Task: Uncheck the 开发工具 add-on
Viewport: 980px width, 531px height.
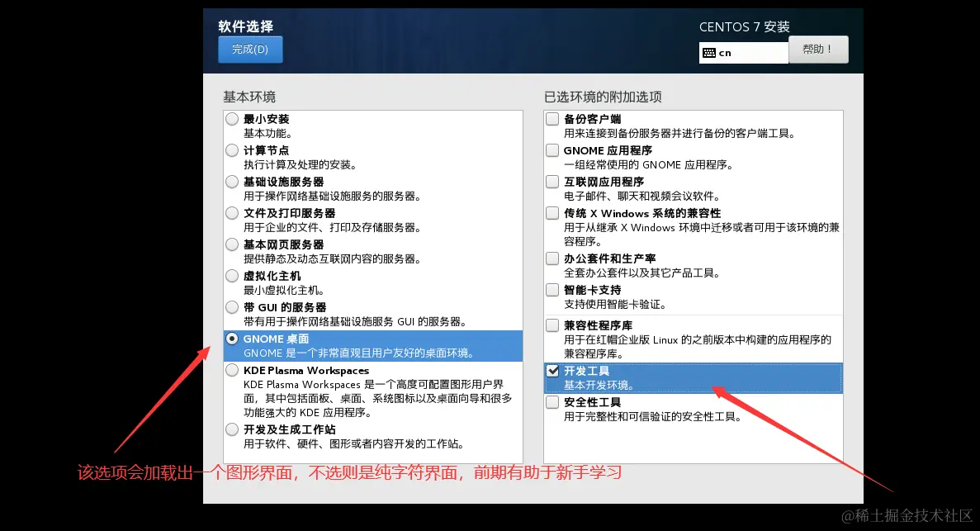Action: pos(552,370)
